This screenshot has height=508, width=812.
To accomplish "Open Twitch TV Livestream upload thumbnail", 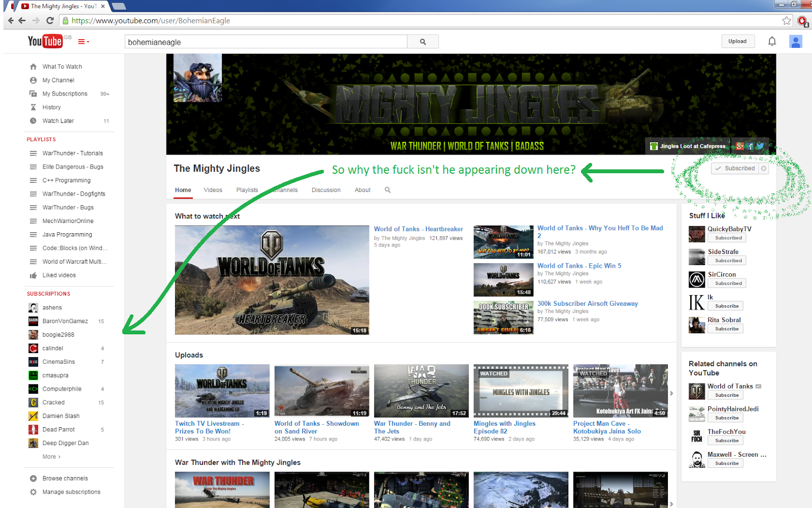I will 222,391.
